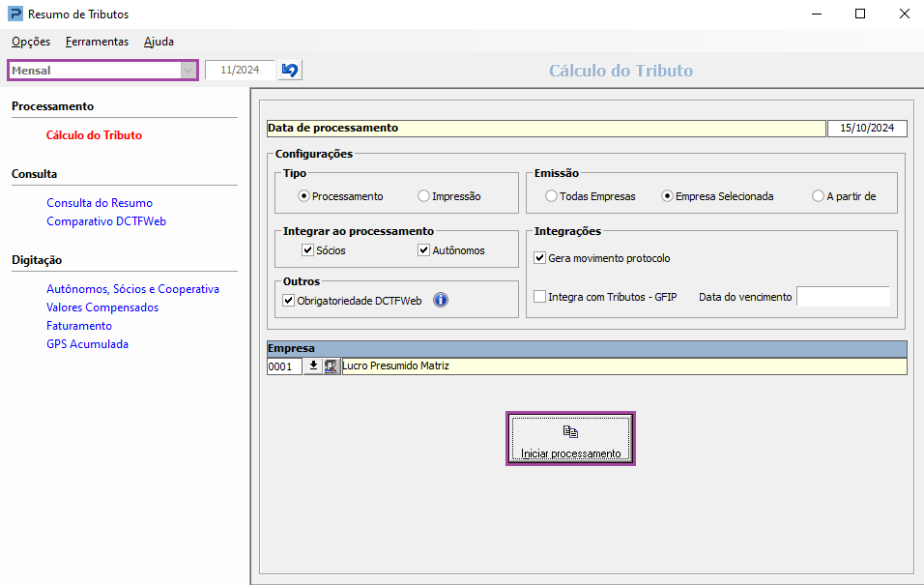Image resolution: width=924 pixels, height=585 pixels.
Task: Expand the Mensal period dropdown
Action: coord(188,71)
